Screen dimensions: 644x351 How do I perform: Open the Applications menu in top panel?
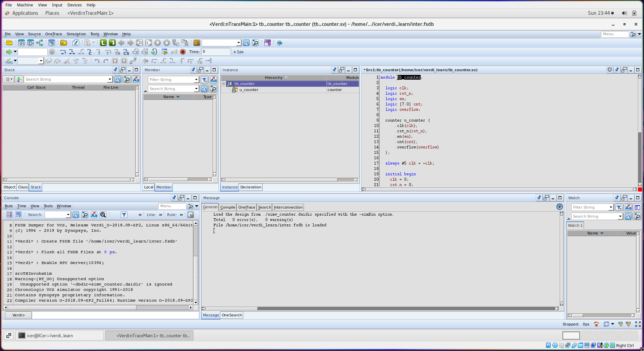click(25, 13)
